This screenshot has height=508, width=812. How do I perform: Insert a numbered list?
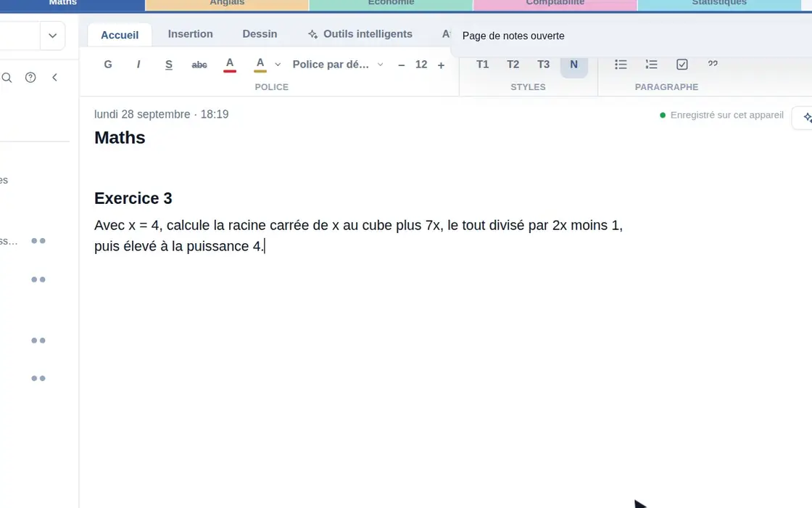651,65
